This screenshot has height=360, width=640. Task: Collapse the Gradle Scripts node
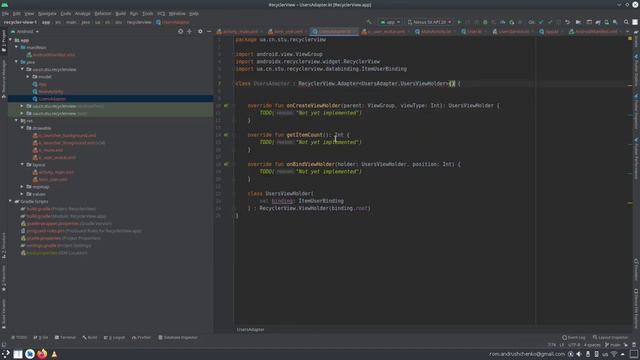pos(11,202)
